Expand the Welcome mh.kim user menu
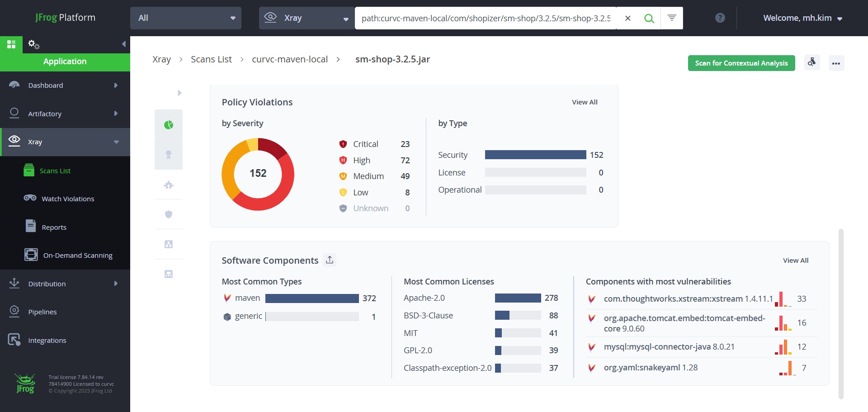 click(802, 18)
